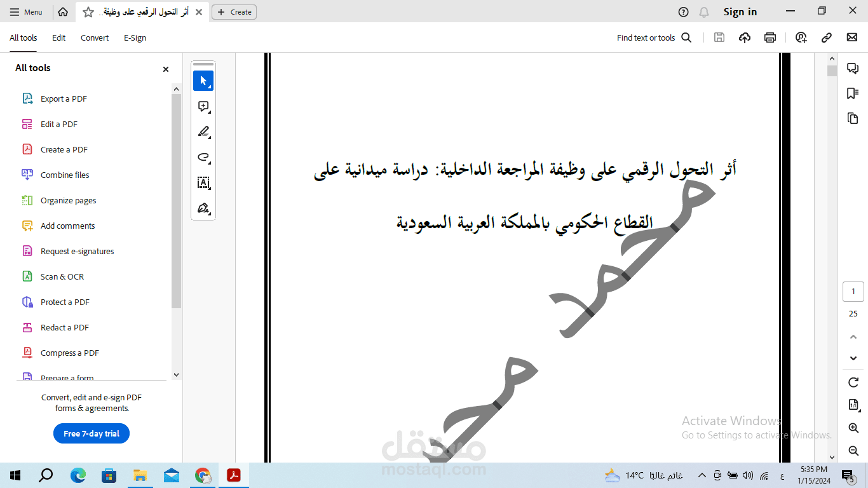The height and width of the screenshot is (488, 868).
Task: Open the Menu hamburger button
Action: click(x=26, y=12)
